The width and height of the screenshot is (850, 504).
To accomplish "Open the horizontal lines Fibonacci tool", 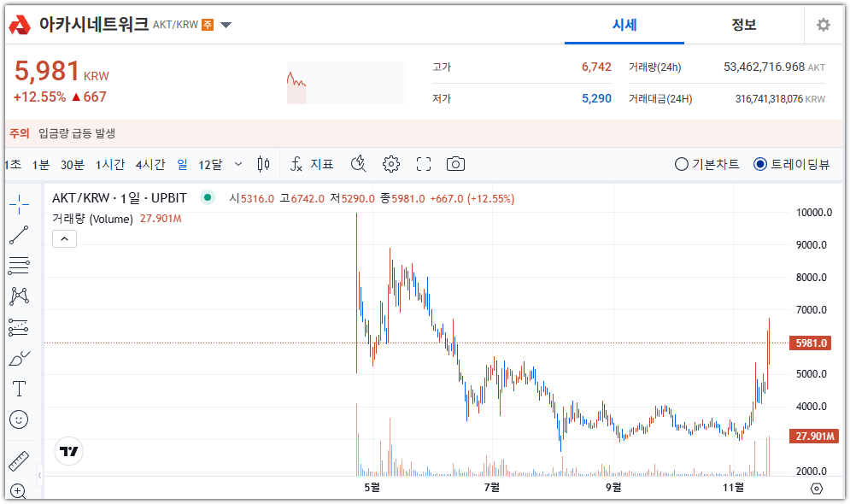I will click(19, 266).
